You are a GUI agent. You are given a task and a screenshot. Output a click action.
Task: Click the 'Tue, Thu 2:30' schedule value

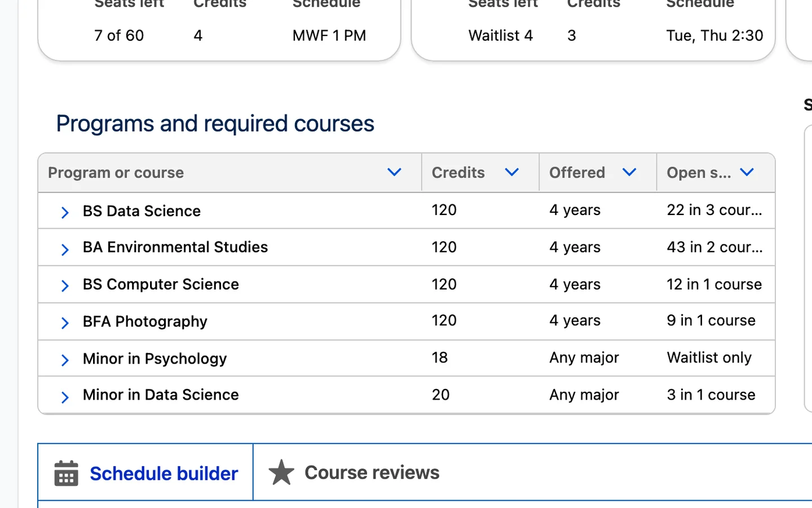click(x=714, y=36)
